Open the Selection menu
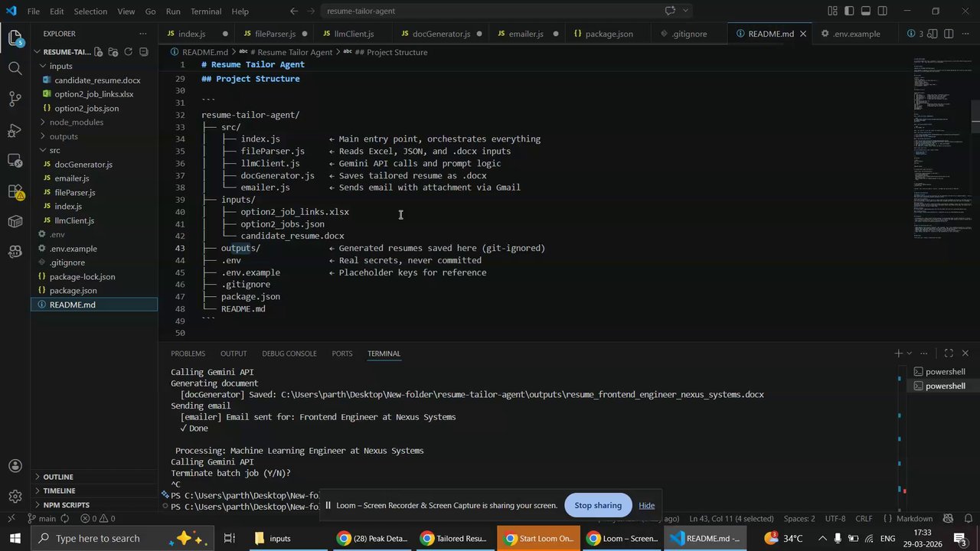 (90, 11)
